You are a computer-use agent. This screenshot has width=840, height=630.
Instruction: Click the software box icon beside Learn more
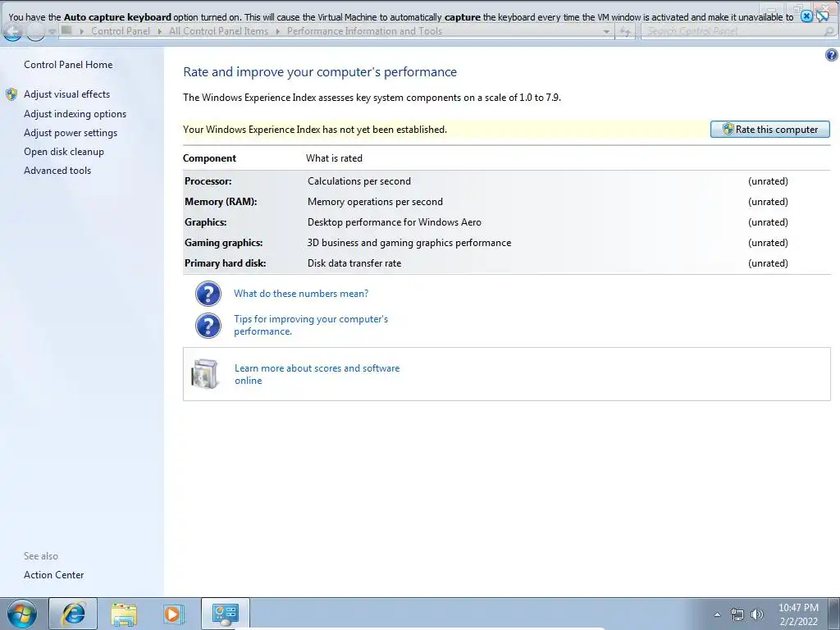(205, 373)
